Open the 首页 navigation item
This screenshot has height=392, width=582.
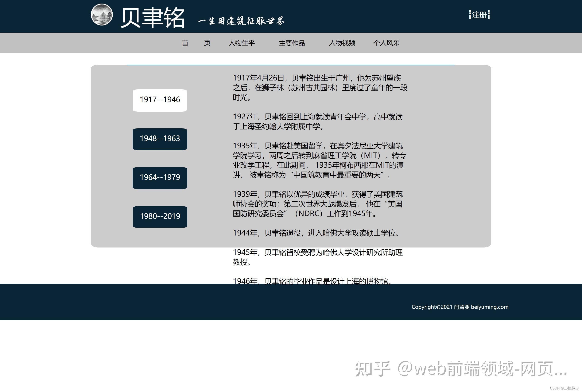pyautogui.click(x=196, y=43)
